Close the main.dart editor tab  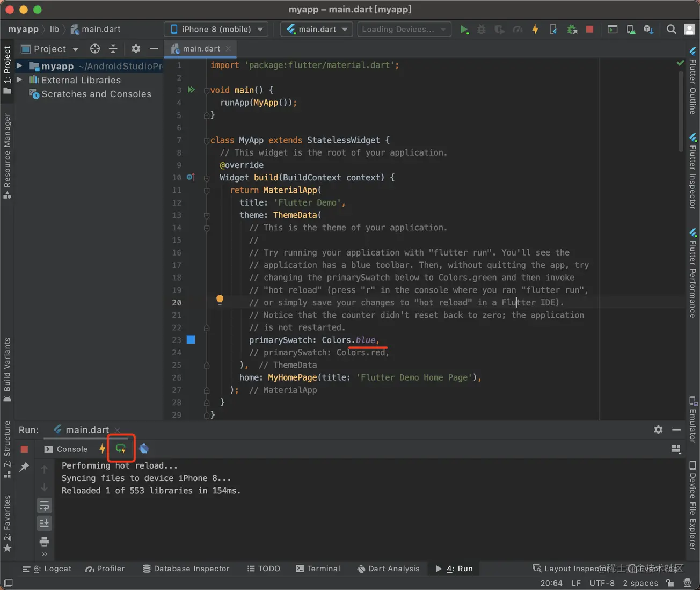coord(229,49)
